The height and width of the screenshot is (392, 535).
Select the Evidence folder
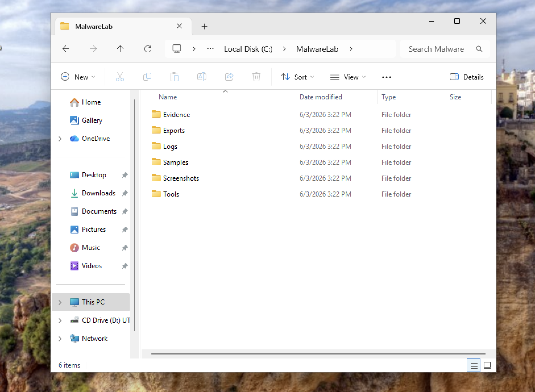tap(171, 114)
